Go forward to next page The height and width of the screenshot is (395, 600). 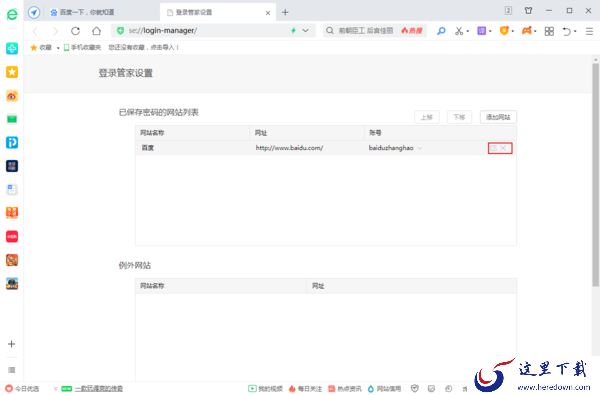click(55, 31)
